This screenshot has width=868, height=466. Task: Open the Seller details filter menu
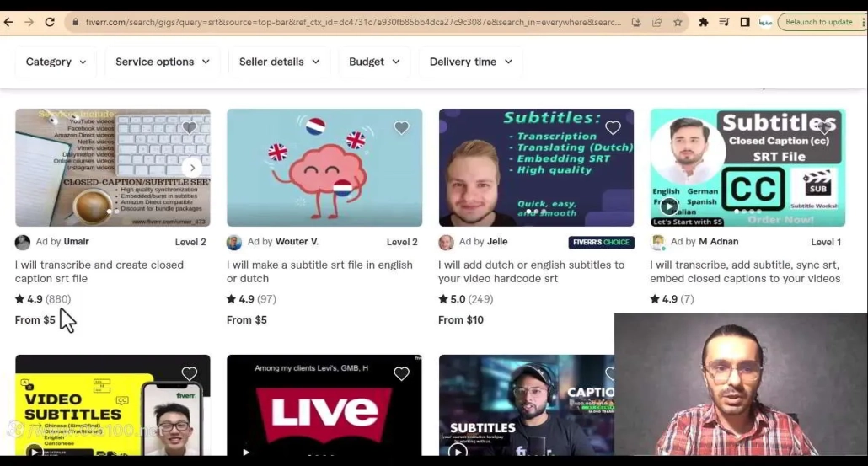click(279, 62)
